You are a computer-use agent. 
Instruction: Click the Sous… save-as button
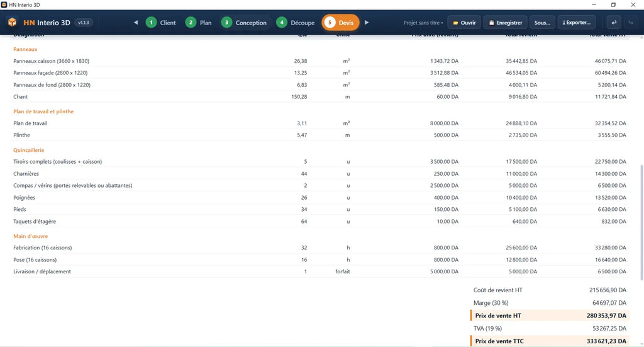point(542,23)
